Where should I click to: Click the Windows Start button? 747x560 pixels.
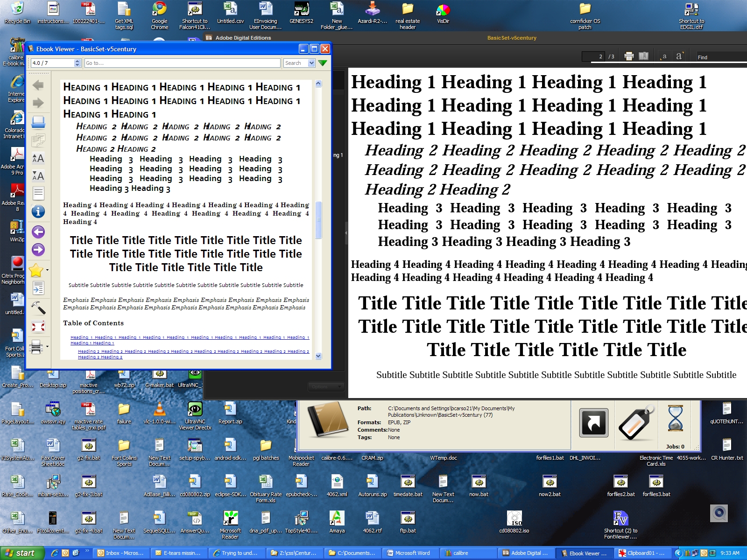click(x=21, y=553)
